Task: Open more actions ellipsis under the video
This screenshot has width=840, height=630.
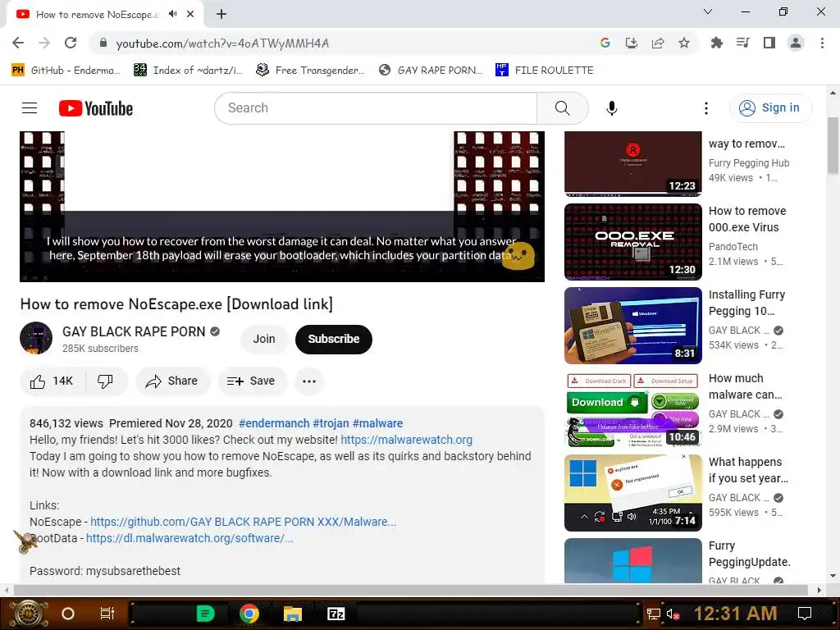Action: click(x=309, y=381)
